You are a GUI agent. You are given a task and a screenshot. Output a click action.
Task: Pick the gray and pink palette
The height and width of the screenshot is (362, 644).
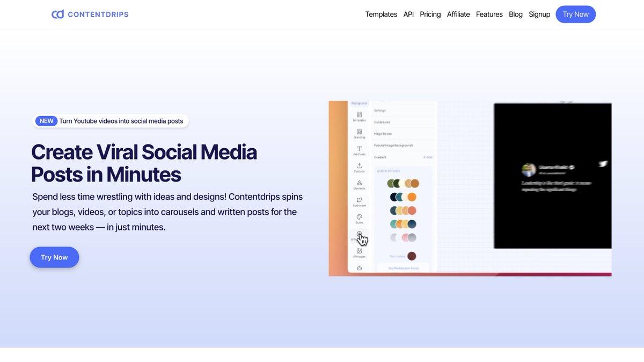tap(404, 237)
